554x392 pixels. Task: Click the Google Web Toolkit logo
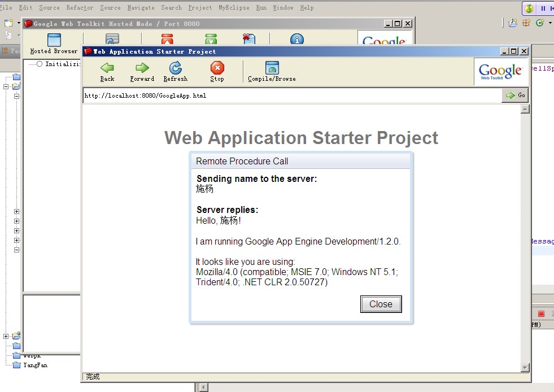[x=501, y=71]
